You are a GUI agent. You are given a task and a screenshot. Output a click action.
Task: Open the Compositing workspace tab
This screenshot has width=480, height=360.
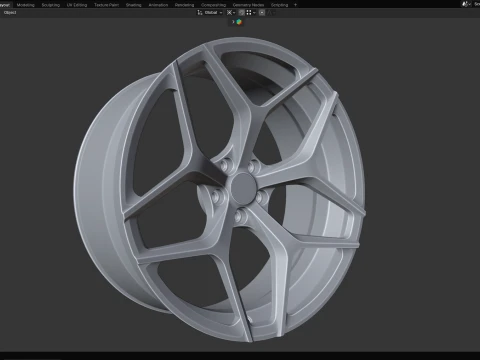click(213, 5)
